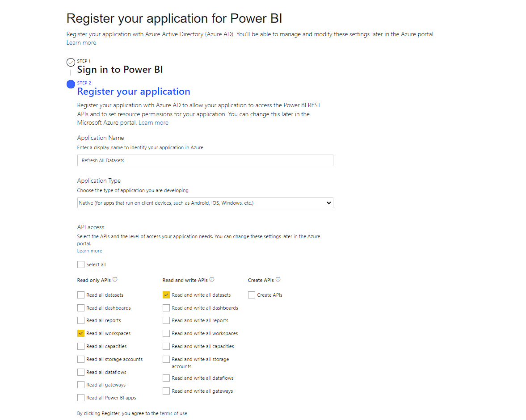
Task: Click the Application Name text field
Action: click(205, 160)
